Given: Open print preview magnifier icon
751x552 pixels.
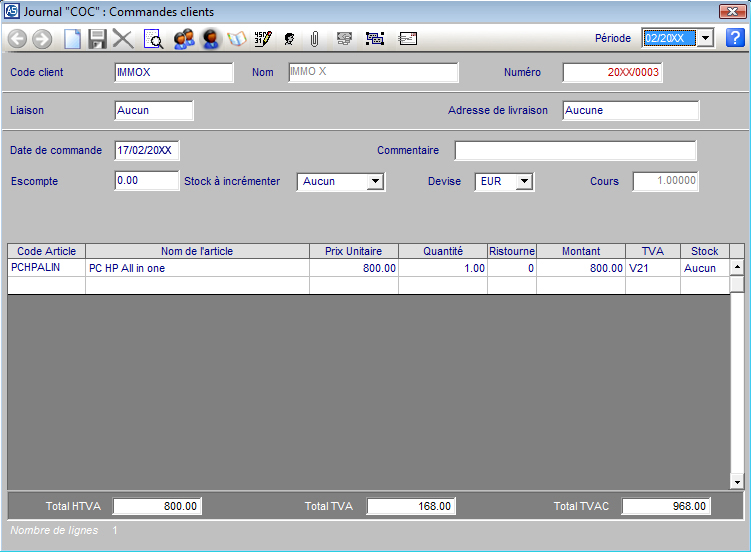Looking at the screenshot, I should (x=154, y=39).
